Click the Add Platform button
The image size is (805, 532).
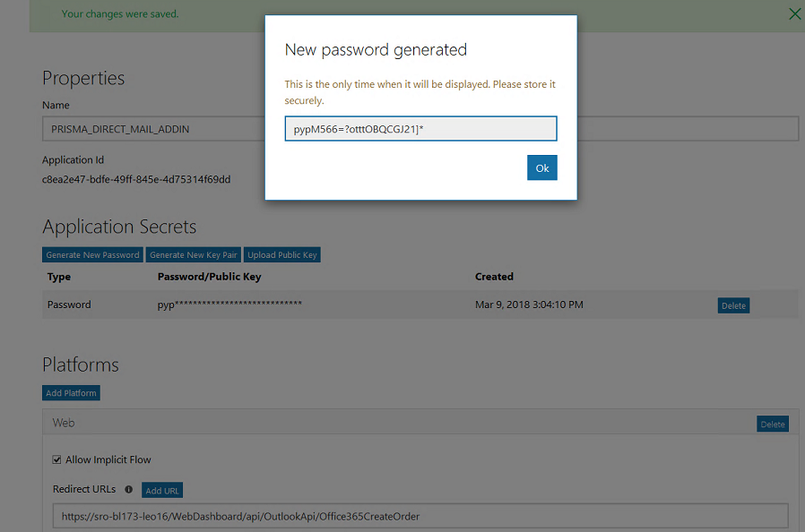click(72, 393)
